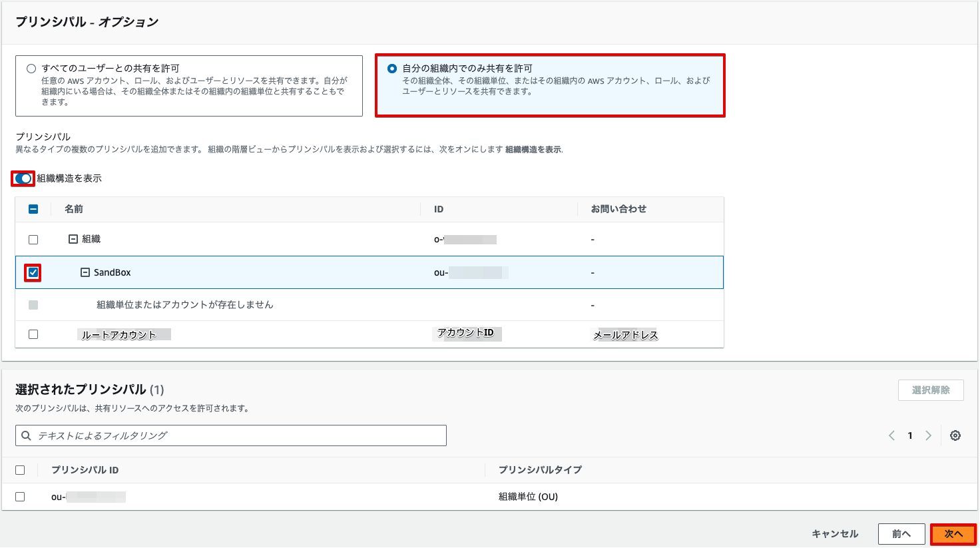Toggle the 組織構造を表示 switch

click(x=23, y=178)
